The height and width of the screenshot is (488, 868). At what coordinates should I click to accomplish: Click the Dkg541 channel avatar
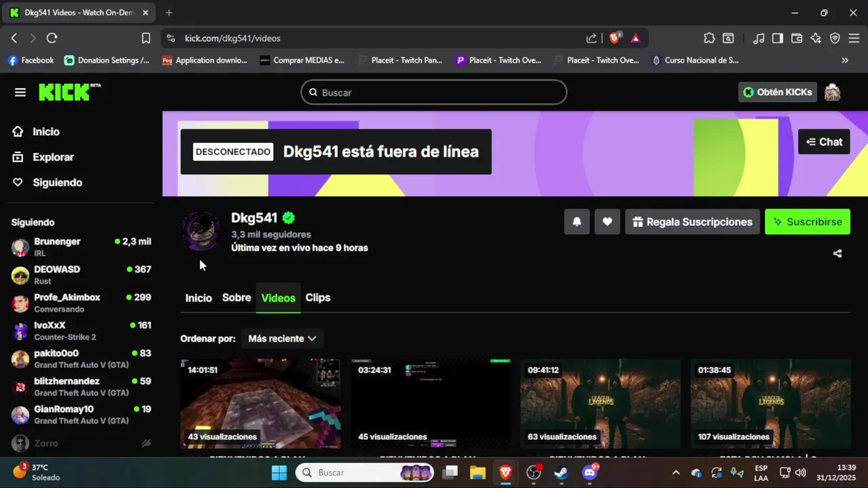click(201, 231)
